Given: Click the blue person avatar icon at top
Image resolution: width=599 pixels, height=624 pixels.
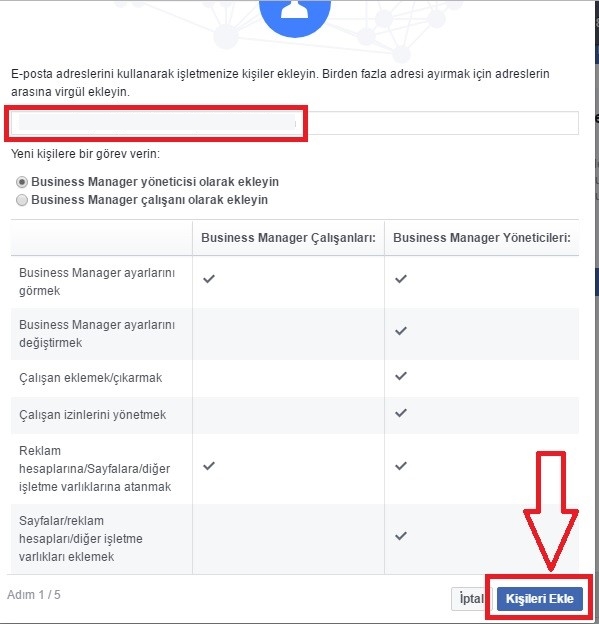Looking at the screenshot, I should (x=295, y=16).
